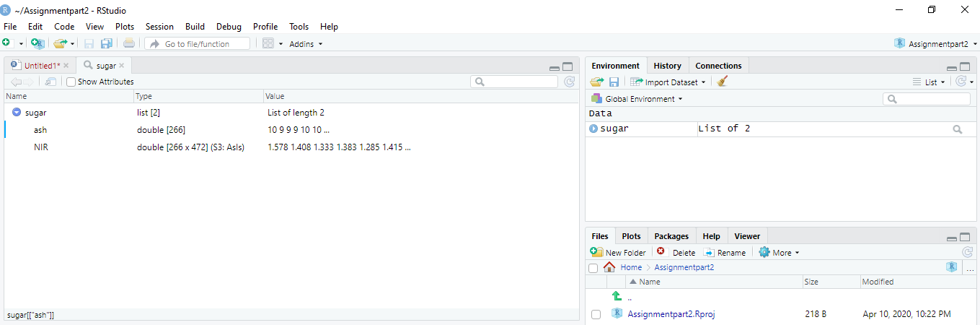Click the home icon in Files breadcrumb
The width and height of the screenshot is (980, 325).
click(x=610, y=267)
